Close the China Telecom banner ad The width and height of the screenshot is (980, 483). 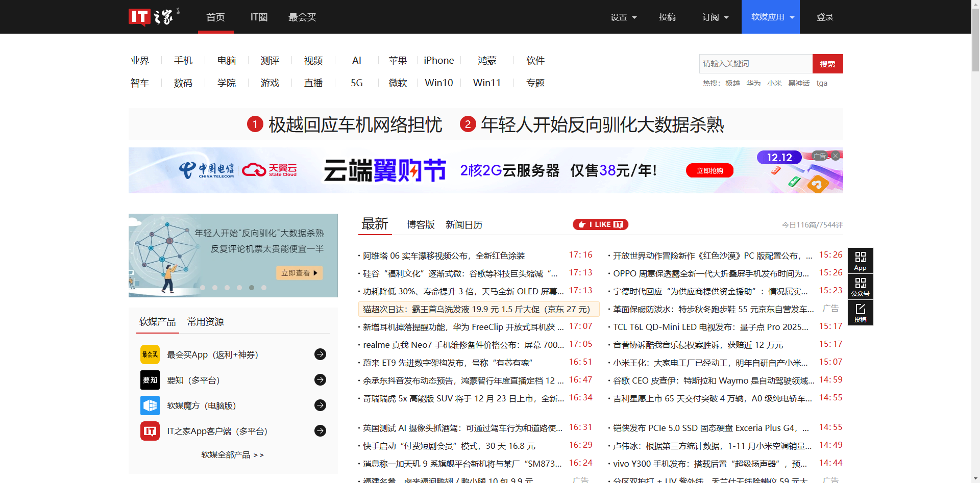click(x=836, y=156)
